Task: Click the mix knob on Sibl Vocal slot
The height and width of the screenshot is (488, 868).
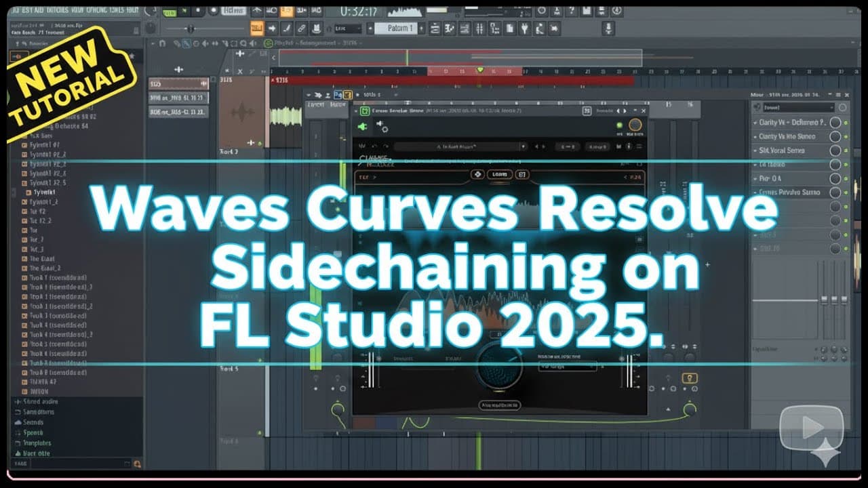Action: point(835,150)
